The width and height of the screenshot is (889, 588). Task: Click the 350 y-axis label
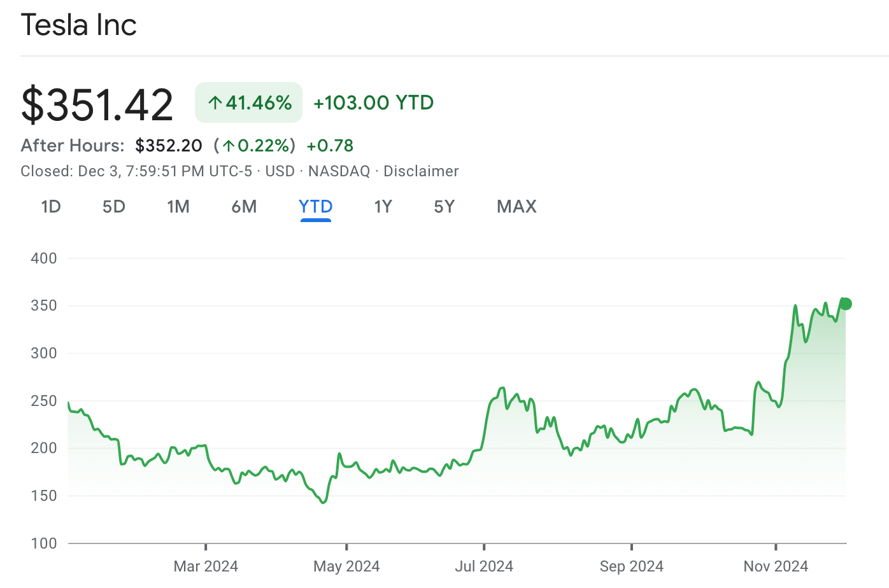pyautogui.click(x=44, y=305)
